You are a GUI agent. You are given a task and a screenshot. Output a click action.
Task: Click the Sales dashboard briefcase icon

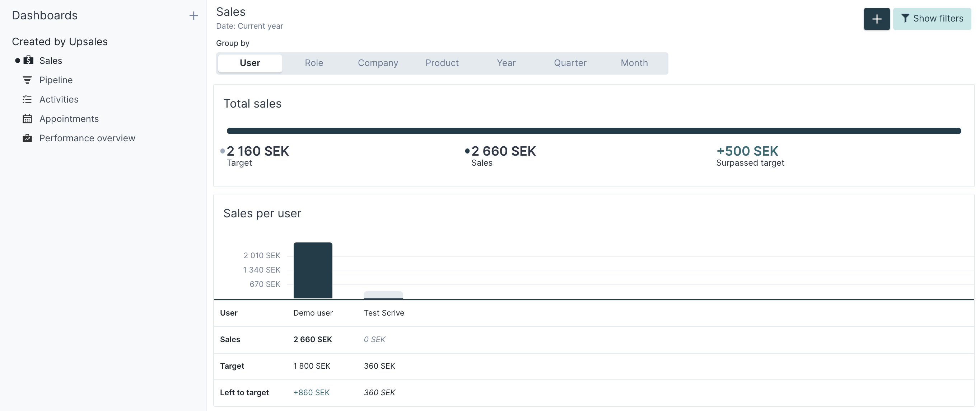tap(28, 61)
